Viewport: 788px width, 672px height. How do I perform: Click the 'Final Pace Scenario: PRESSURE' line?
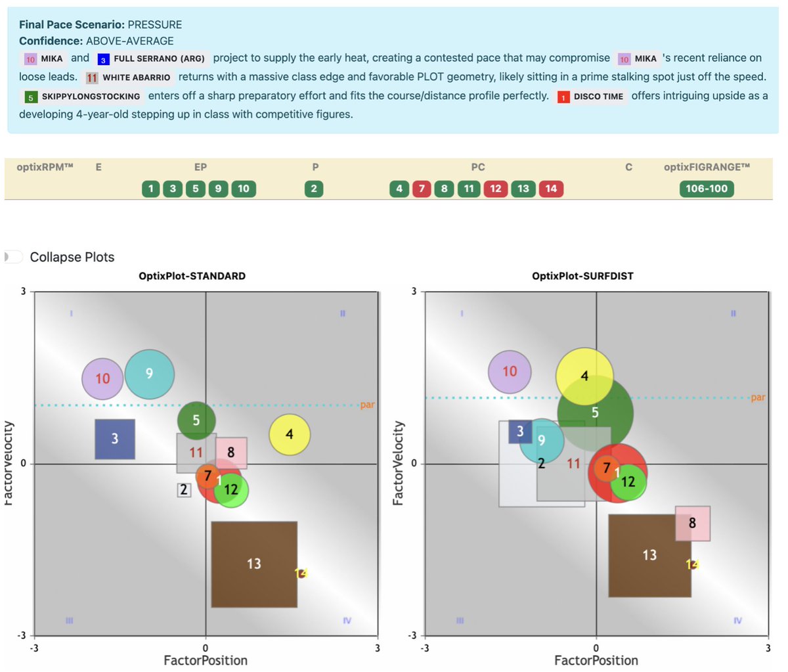tap(100, 25)
